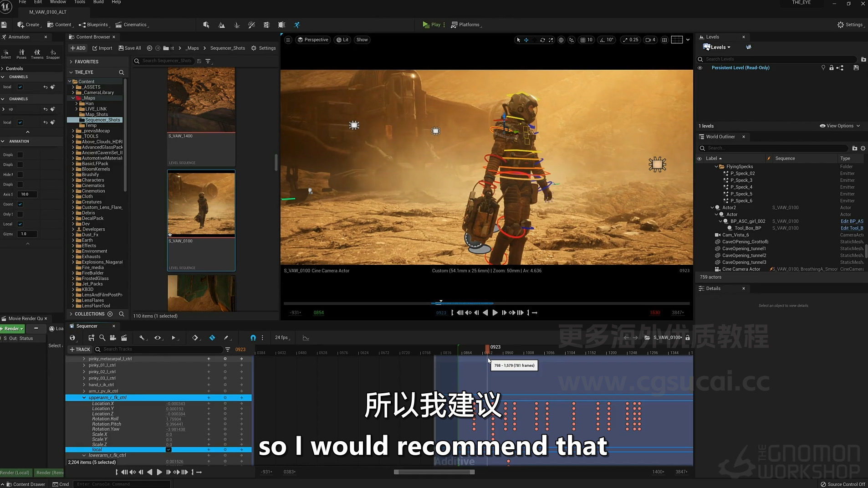
Task: Open the 24 fps frame rate dropdown
Action: point(283,338)
